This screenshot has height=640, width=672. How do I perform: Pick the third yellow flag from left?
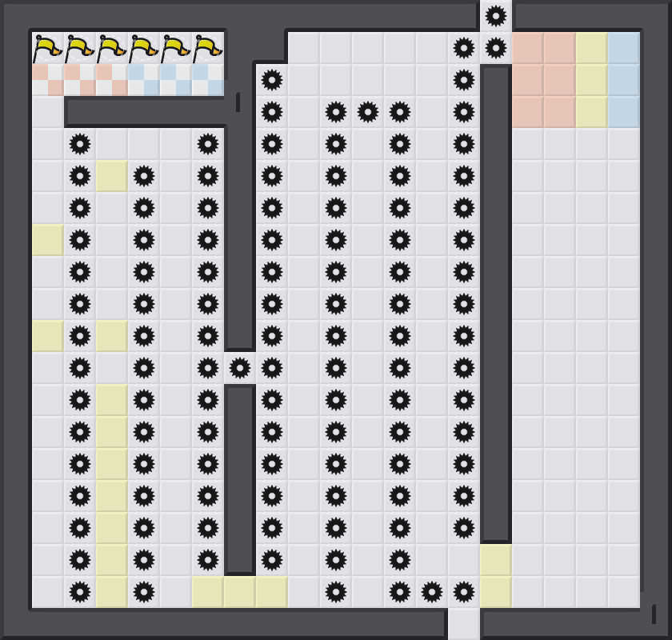111,48
